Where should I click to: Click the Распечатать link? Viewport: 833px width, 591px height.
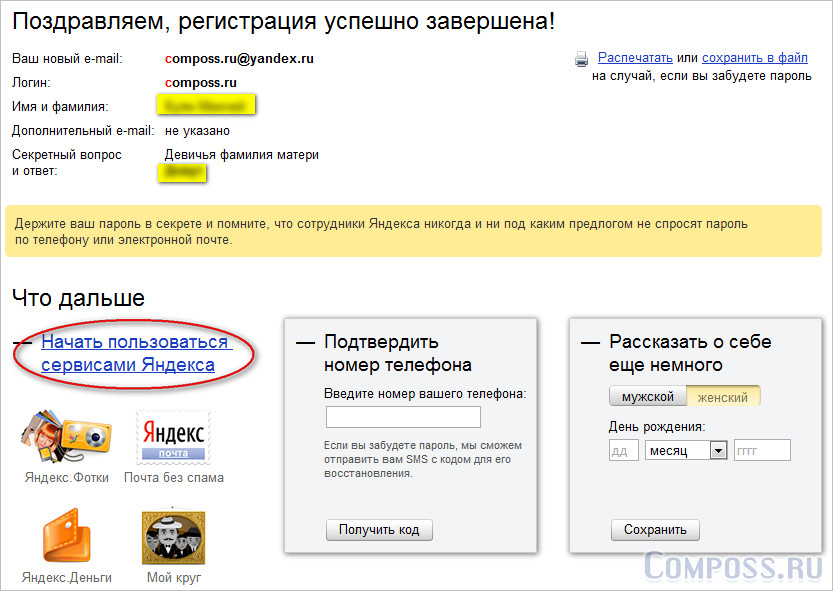(x=635, y=57)
